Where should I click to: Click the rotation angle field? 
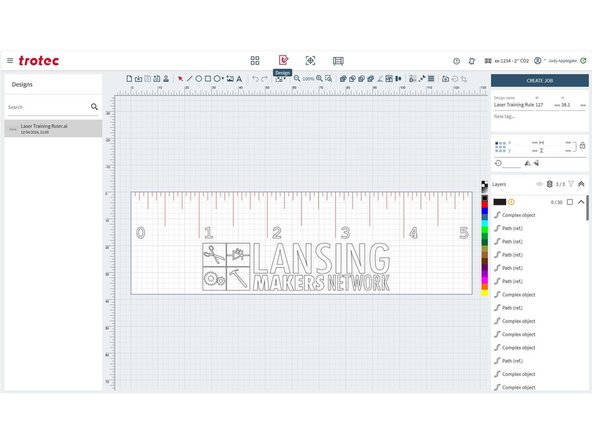pyautogui.click(x=512, y=163)
